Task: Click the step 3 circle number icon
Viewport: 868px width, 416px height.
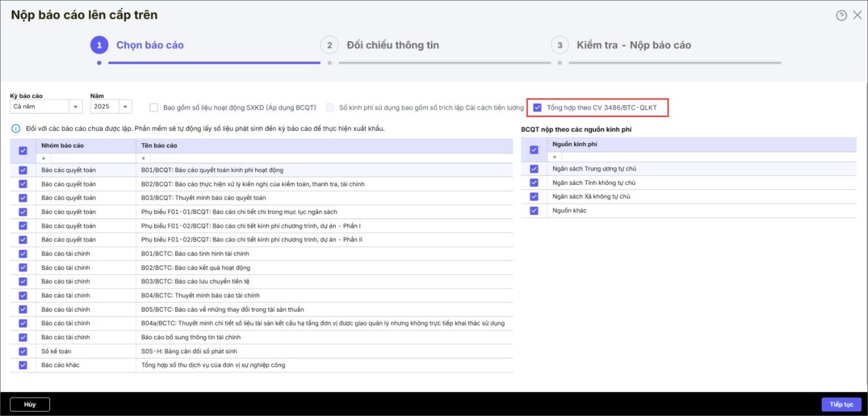Action: click(559, 45)
